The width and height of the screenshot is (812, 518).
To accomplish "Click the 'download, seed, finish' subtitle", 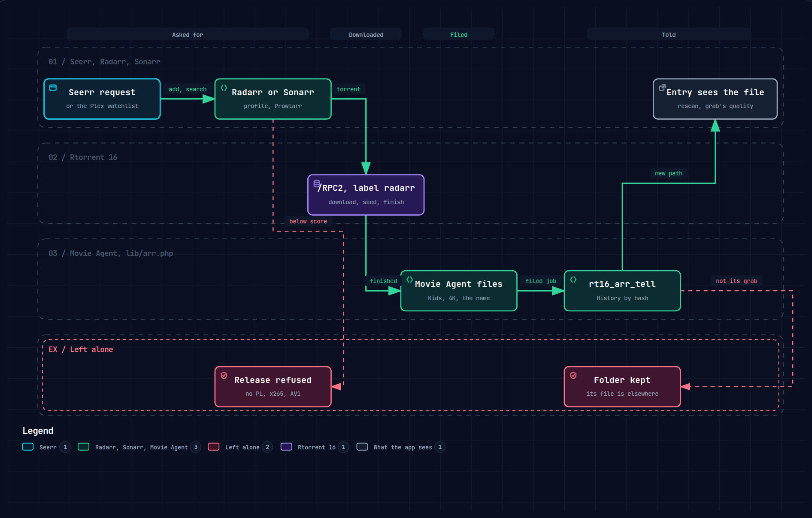I will tap(366, 202).
